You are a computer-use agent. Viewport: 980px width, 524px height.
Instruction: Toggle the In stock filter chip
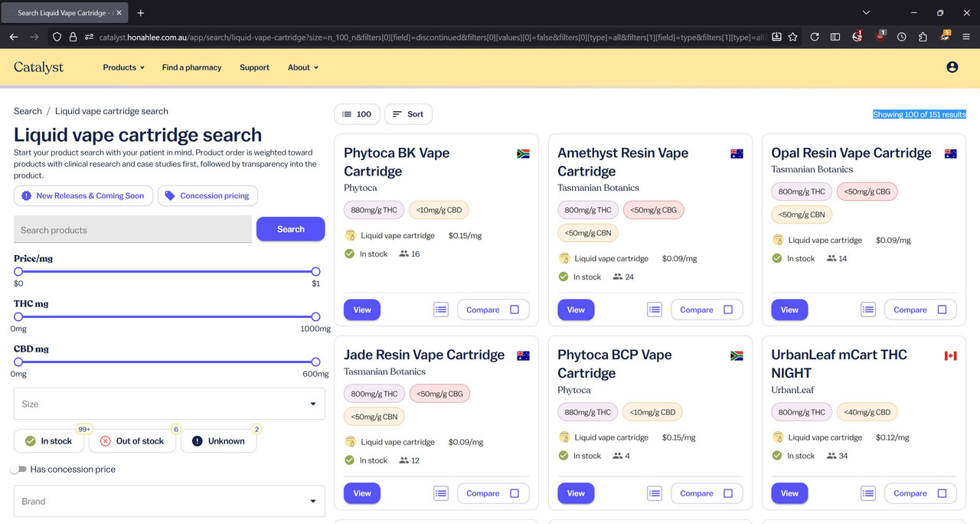[x=49, y=441]
